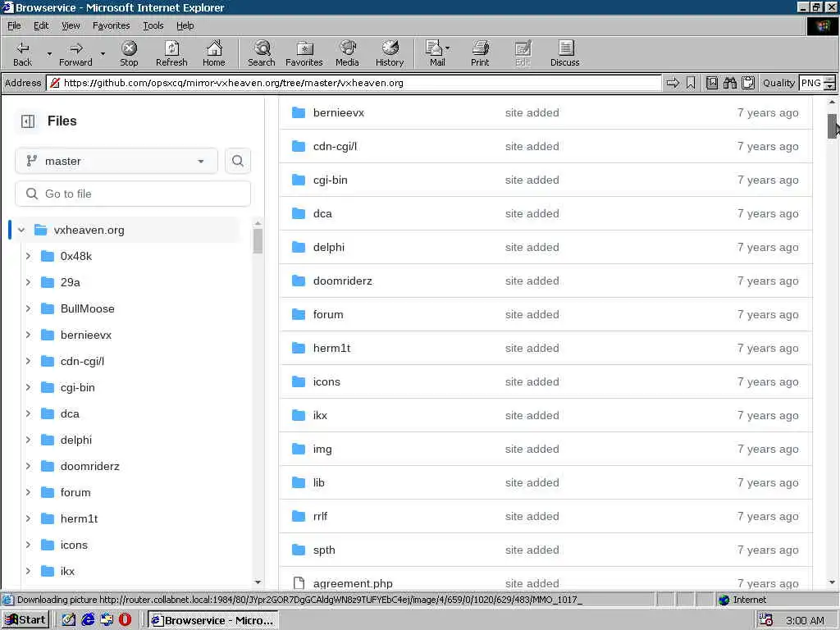Expand the cgi-bin tree folder chevron

click(x=29, y=387)
